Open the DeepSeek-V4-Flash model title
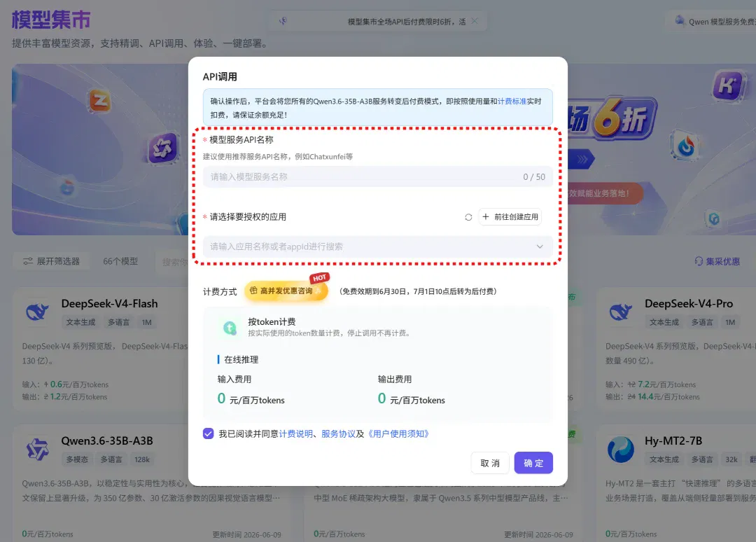756x542 pixels. [109, 304]
